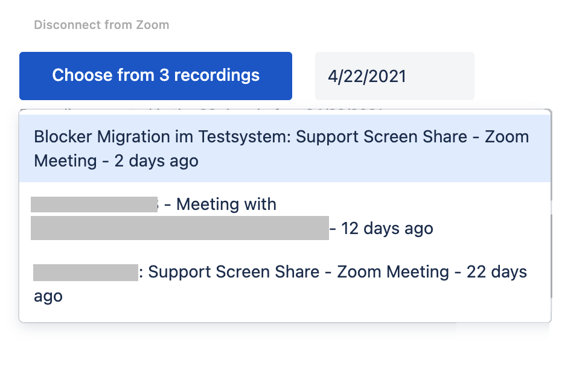Select the German-titled Testsystem recording entry
The height and width of the screenshot is (374, 588).
285,148
